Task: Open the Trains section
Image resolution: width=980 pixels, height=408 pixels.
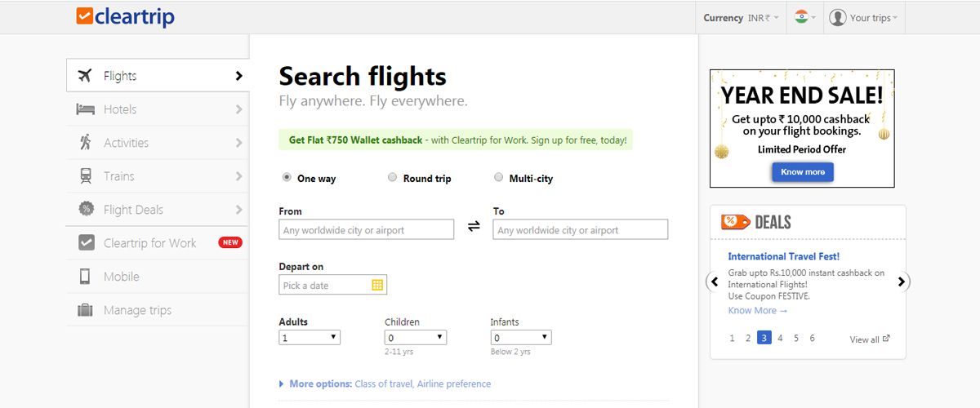Action: point(157,176)
